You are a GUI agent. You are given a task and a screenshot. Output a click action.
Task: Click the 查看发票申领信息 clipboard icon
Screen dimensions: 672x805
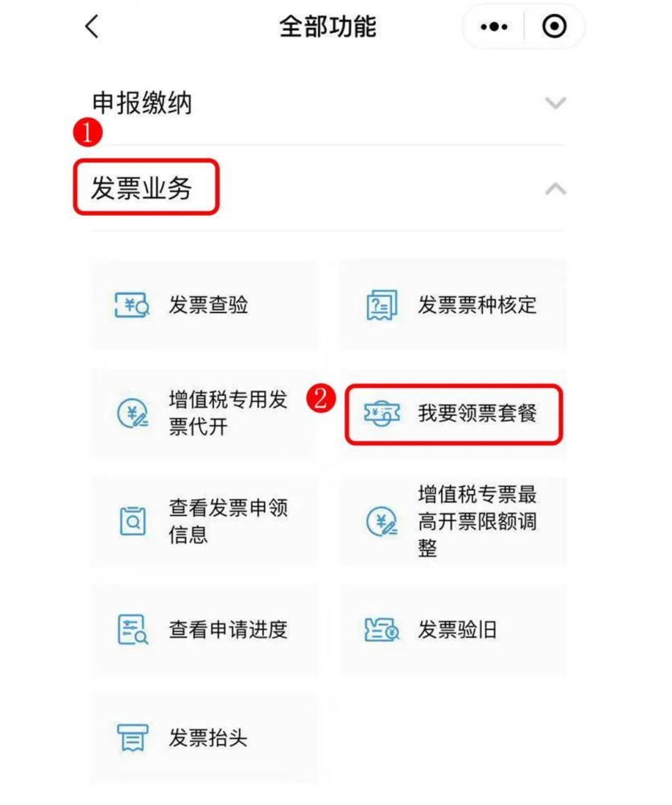(133, 521)
